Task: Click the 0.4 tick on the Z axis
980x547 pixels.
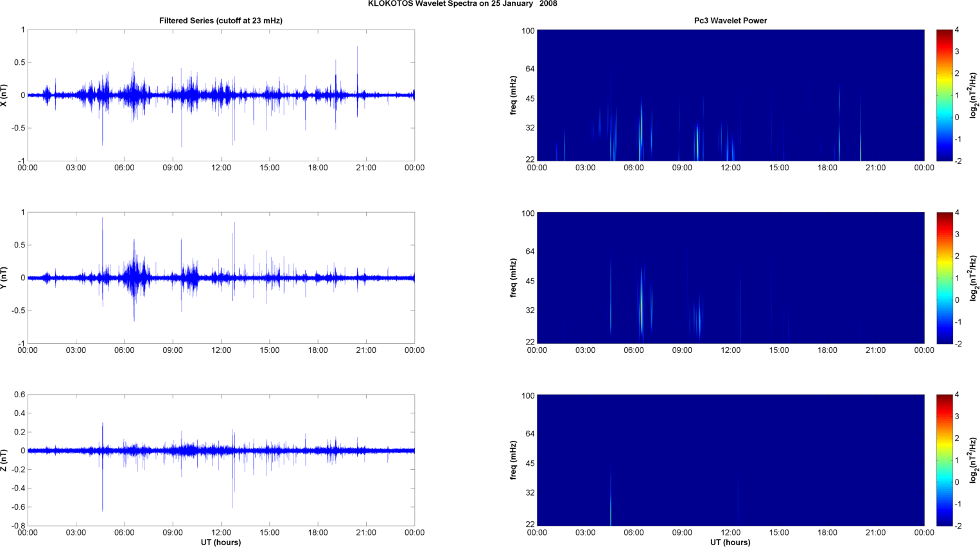Action: click(19, 413)
